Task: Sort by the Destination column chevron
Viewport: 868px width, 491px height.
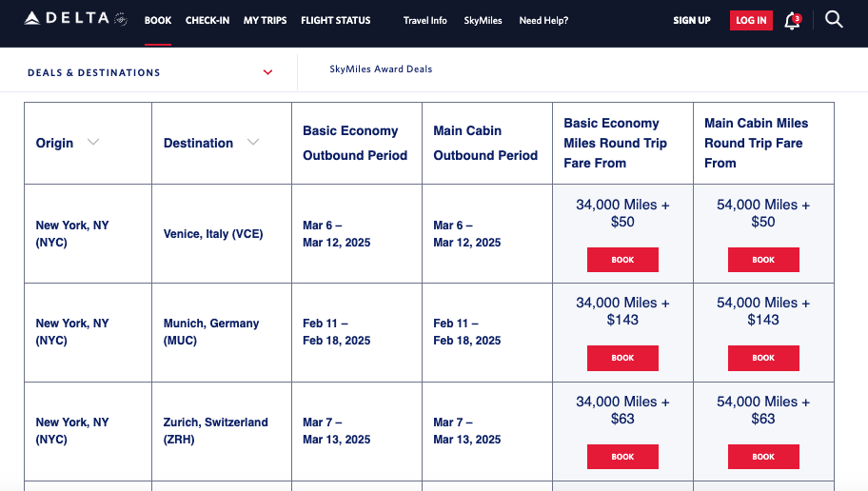Action: point(253,143)
